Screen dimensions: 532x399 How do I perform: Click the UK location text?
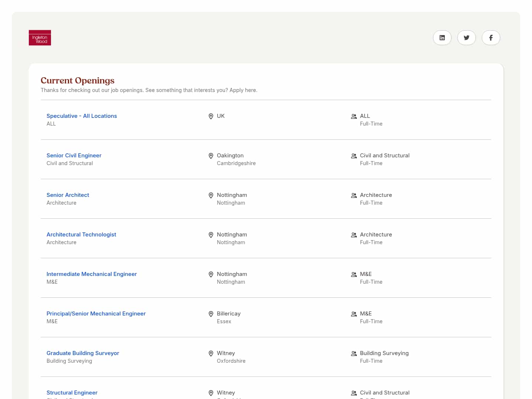[x=221, y=116]
